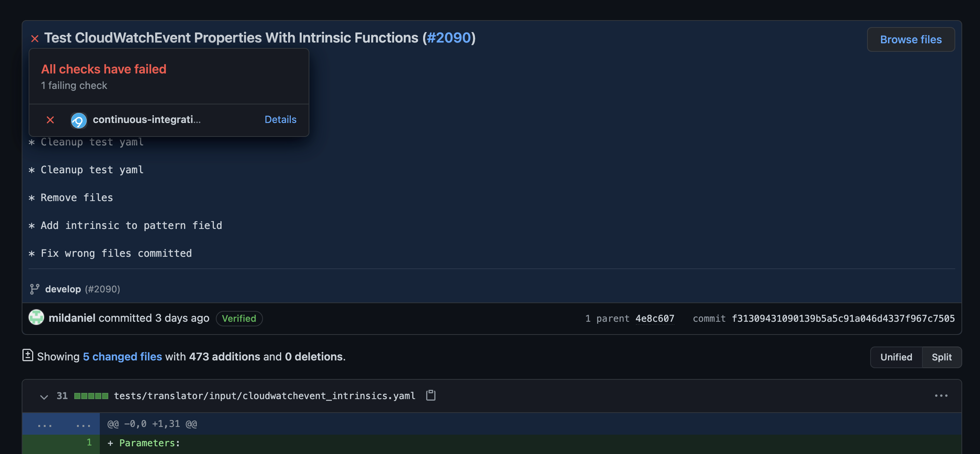Open the three-dot file options menu
Image resolution: width=980 pixels, height=454 pixels.
click(941, 396)
